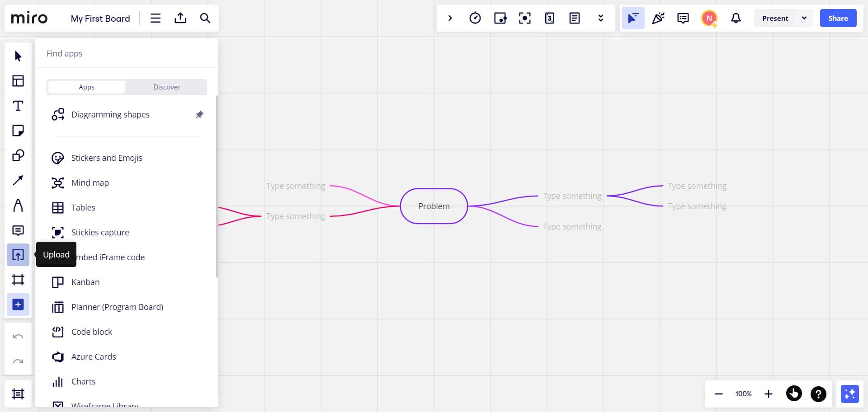Switch to the Discover tab
This screenshot has width=868, height=412.
click(166, 87)
